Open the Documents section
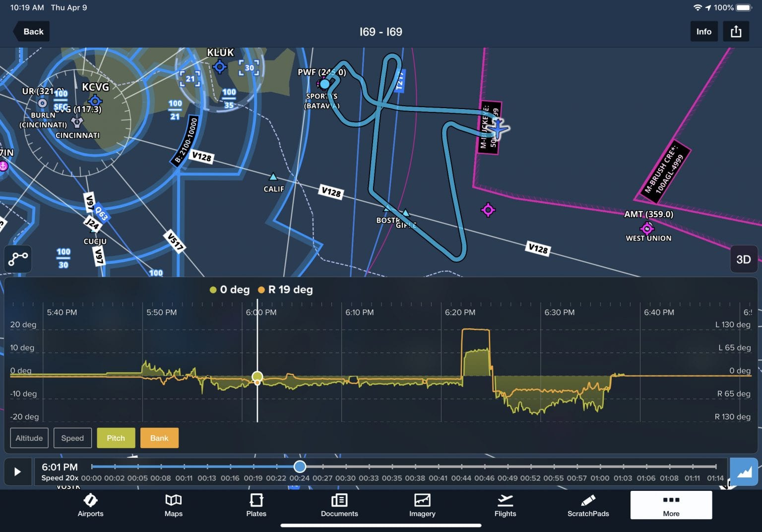 point(339,505)
